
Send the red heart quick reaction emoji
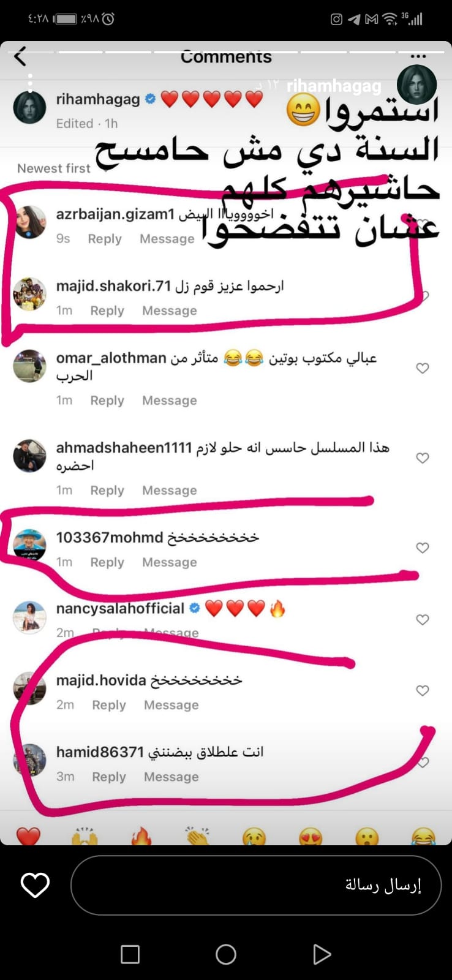coord(28,835)
